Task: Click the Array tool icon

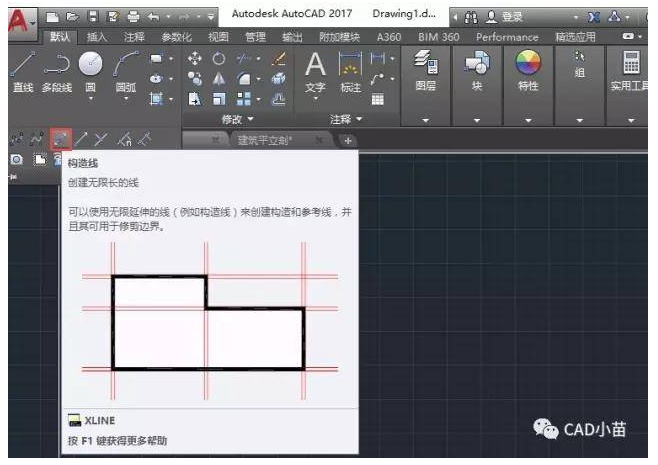Action: pos(244,99)
